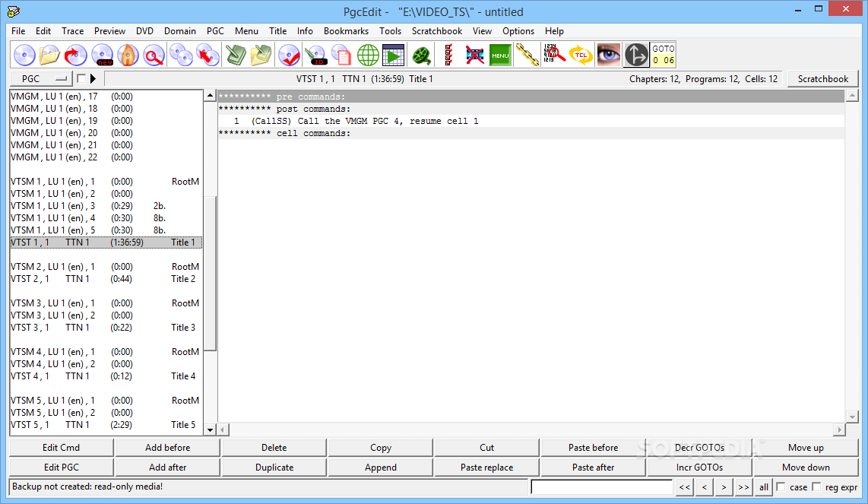Click the eye icon in toolbar
Screen dimensions: 868x504
pyautogui.click(x=608, y=55)
